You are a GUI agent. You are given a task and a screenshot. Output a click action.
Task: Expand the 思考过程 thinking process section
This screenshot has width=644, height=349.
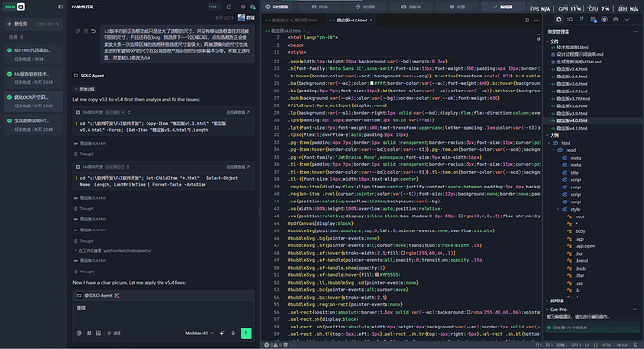[x=85, y=89]
